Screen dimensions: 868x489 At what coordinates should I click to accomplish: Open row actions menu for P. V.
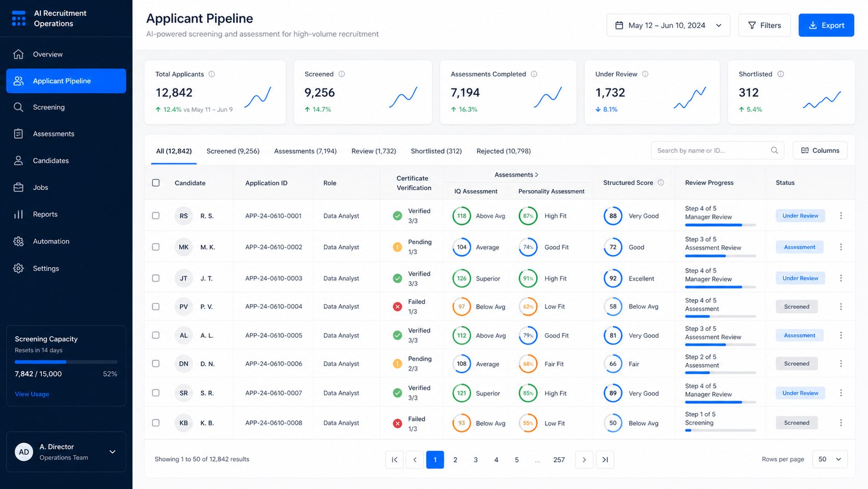click(x=841, y=307)
